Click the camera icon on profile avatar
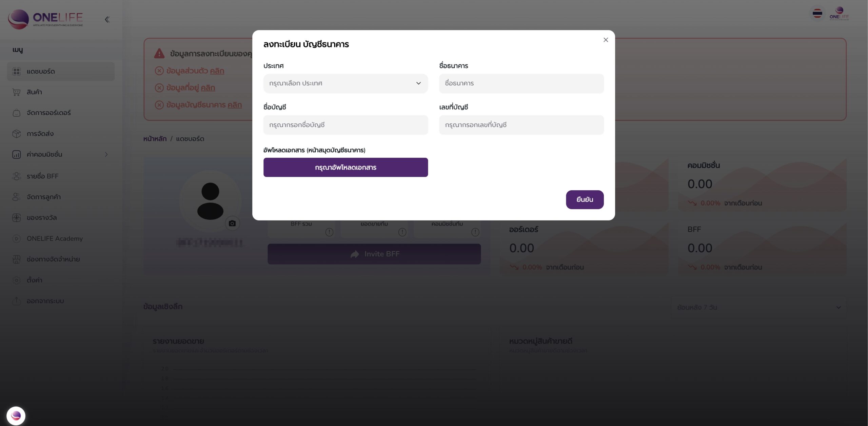The image size is (868, 426). pos(232,224)
